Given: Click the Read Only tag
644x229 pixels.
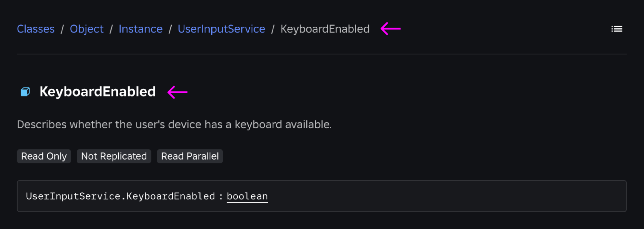Looking at the screenshot, I should click(x=44, y=156).
